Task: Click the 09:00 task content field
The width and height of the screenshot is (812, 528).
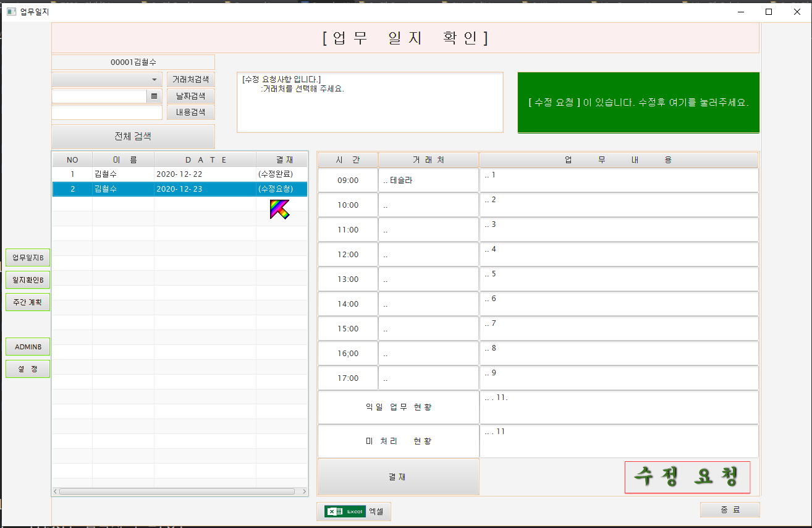Action: [619, 180]
